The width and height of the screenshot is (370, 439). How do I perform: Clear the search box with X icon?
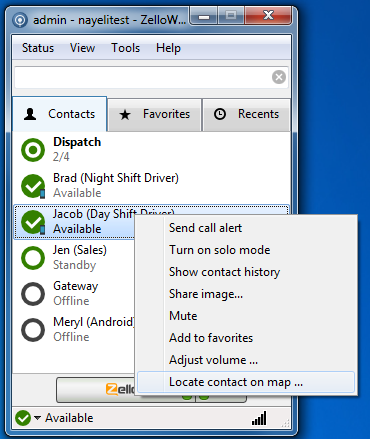click(x=279, y=77)
